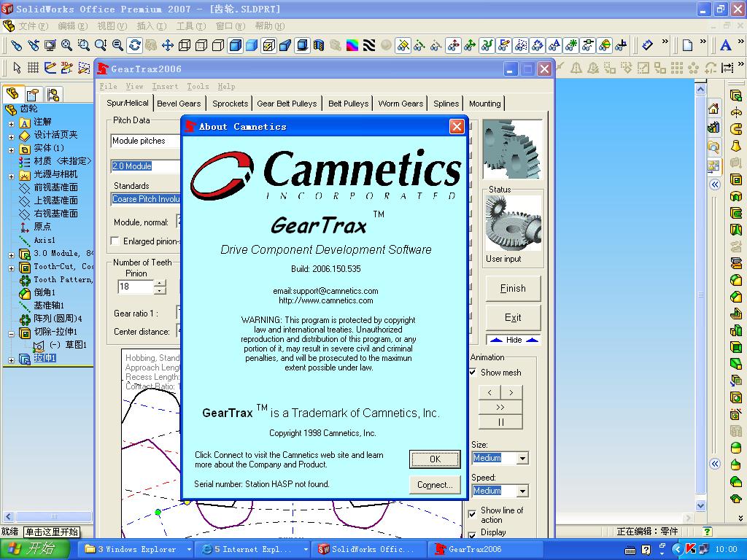Image resolution: width=747 pixels, height=560 pixels.
Task: Open the FeatureManager design tree tab
Action: [x=13, y=93]
